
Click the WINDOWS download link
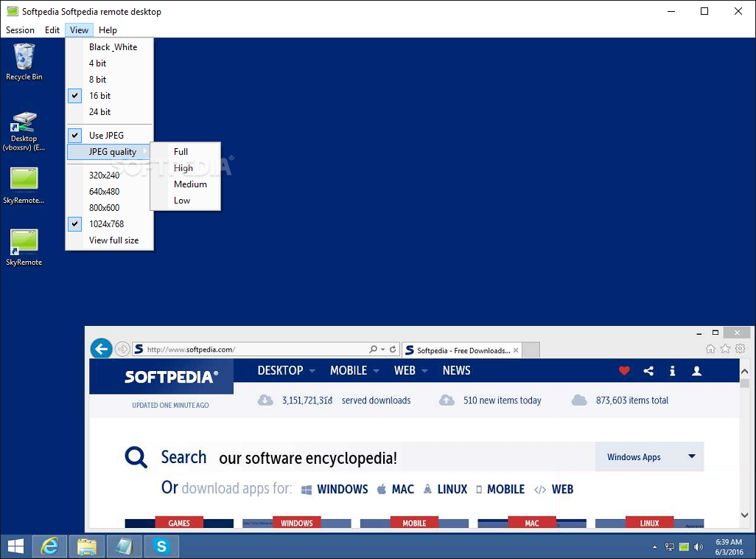click(x=335, y=489)
